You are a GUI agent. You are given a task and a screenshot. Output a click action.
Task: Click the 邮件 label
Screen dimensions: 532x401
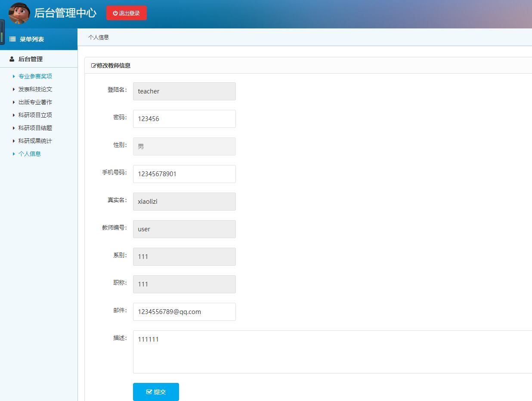pos(120,310)
